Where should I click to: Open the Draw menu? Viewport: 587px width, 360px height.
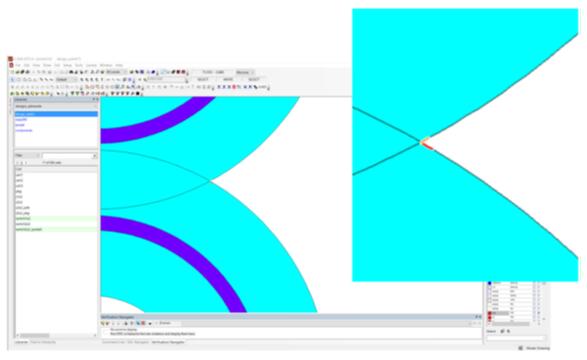point(47,65)
